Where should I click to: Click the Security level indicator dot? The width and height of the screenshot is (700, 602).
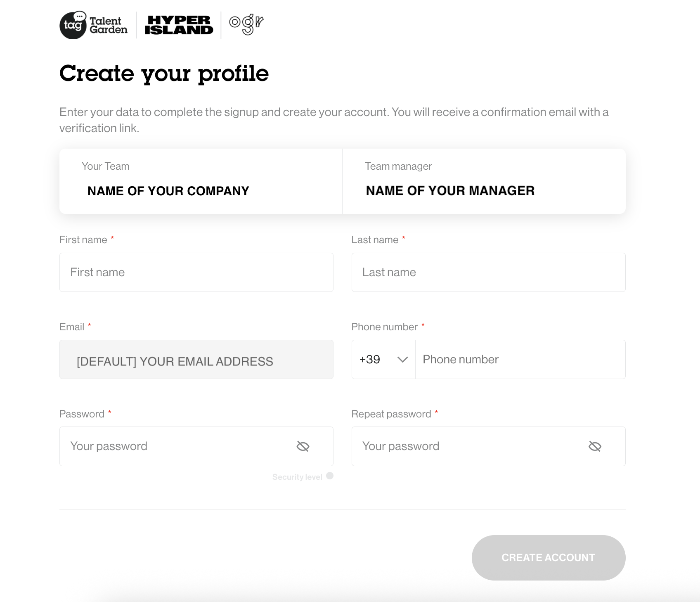pos(330,476)
